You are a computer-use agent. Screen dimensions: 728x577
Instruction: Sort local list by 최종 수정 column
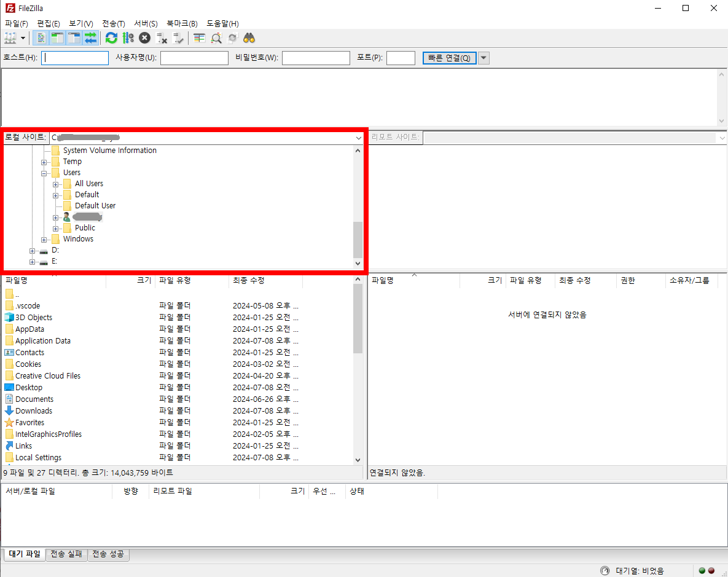[x=266, y=280]
